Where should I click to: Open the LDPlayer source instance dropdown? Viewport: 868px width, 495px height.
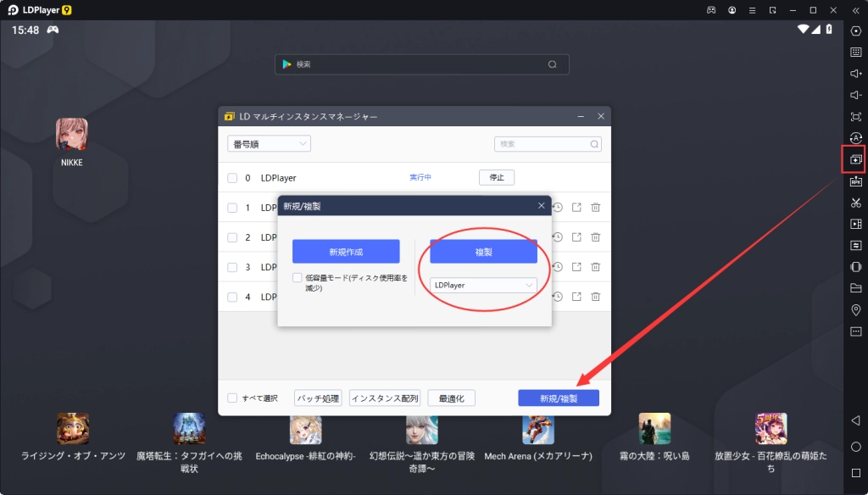coord(483,285)
